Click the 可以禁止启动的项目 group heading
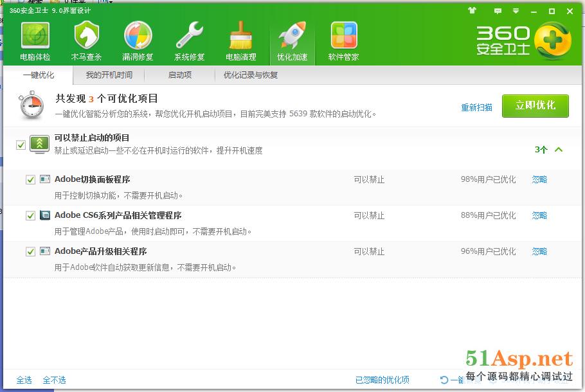Viewport: 585px width, 392px height. point(92,138)
